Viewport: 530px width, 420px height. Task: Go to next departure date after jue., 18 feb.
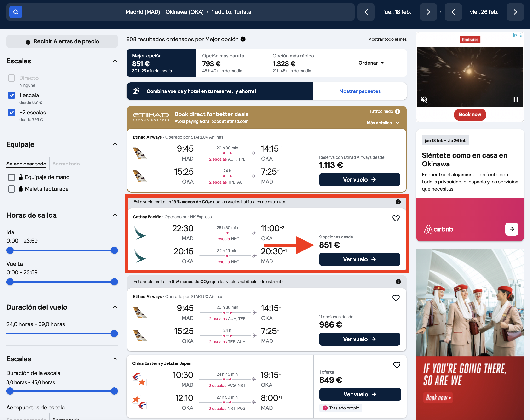428,12
